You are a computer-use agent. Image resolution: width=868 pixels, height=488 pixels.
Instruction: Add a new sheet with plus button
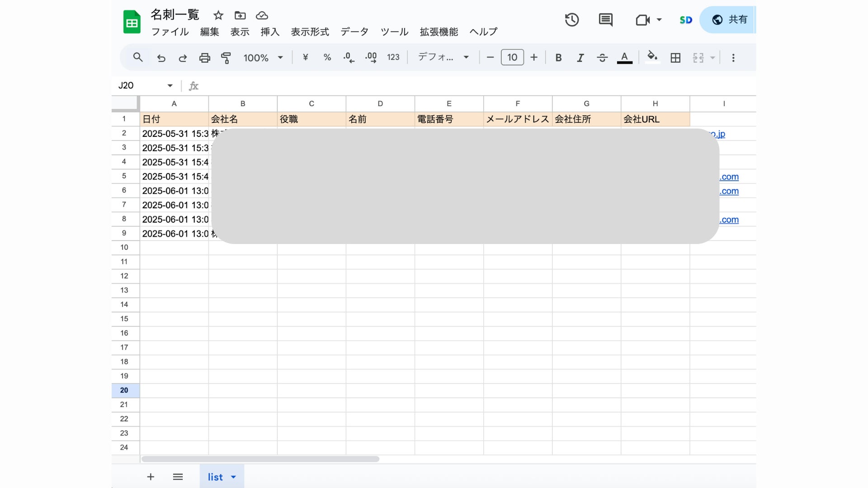151,477
